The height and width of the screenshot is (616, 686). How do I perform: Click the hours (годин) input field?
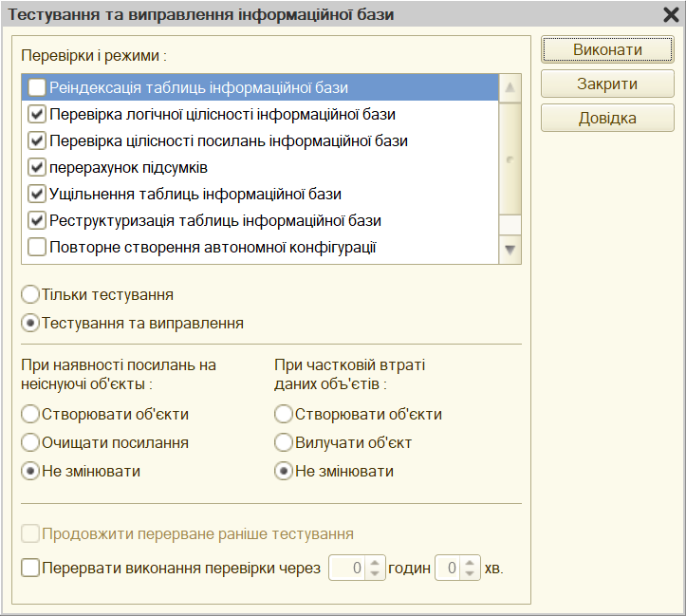[348, 568]
